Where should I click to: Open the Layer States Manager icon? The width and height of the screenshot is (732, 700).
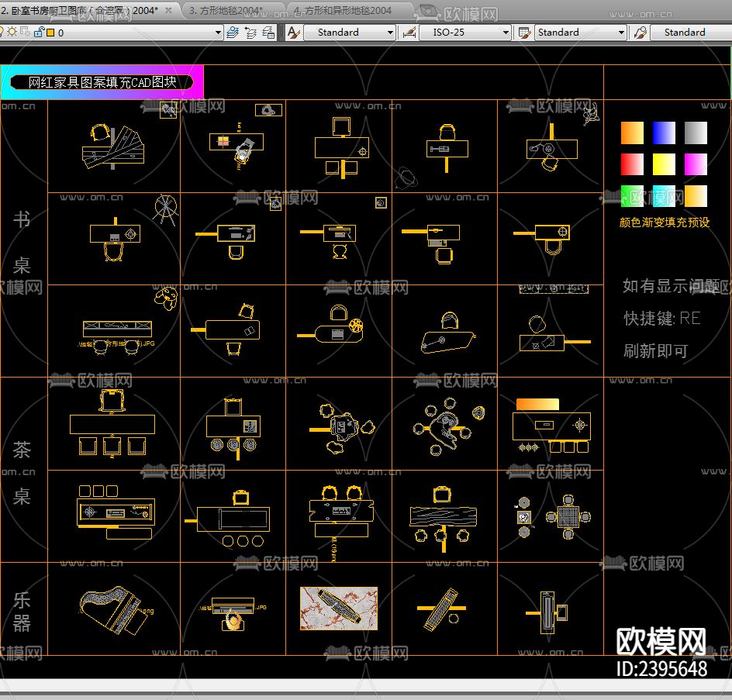[x=268, y=33]
